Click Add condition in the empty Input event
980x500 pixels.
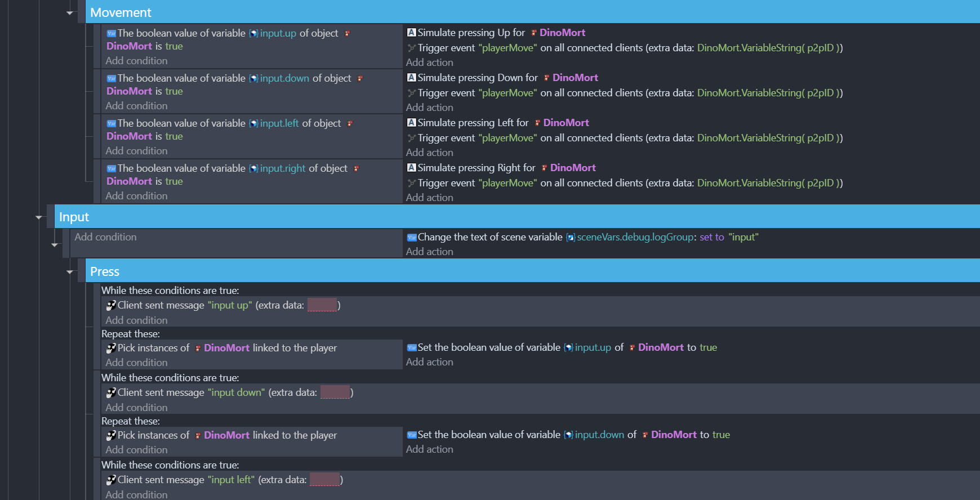click(105, 237)
